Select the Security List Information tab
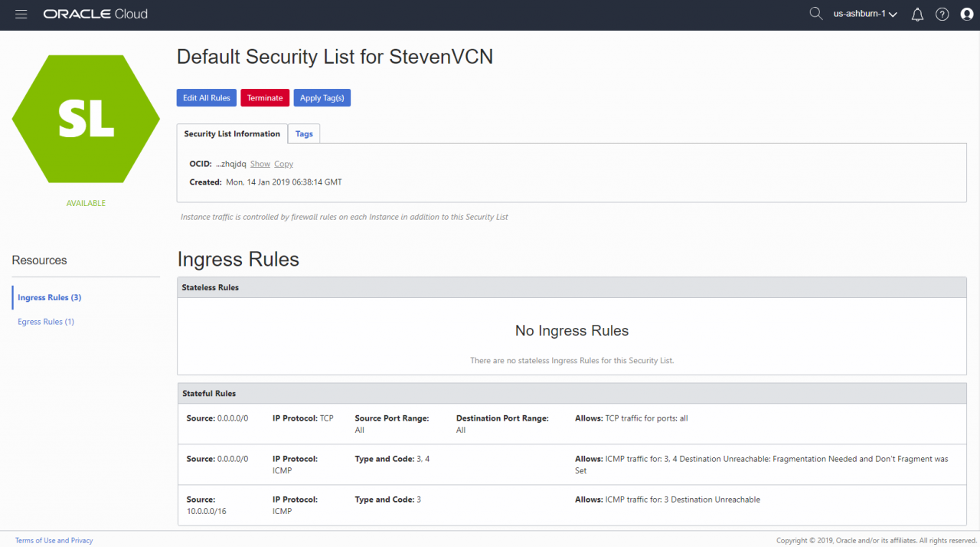This screenshot has width=980, height=547. (x=232, y=134)
